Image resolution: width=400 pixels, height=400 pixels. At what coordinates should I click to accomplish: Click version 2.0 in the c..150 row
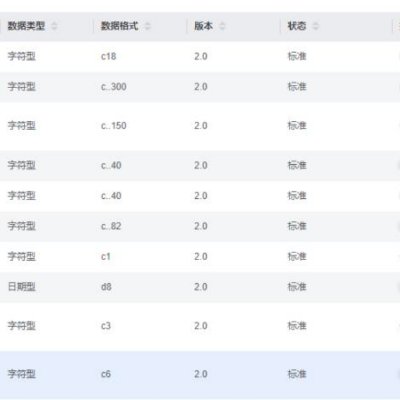(x=201, y=126)
